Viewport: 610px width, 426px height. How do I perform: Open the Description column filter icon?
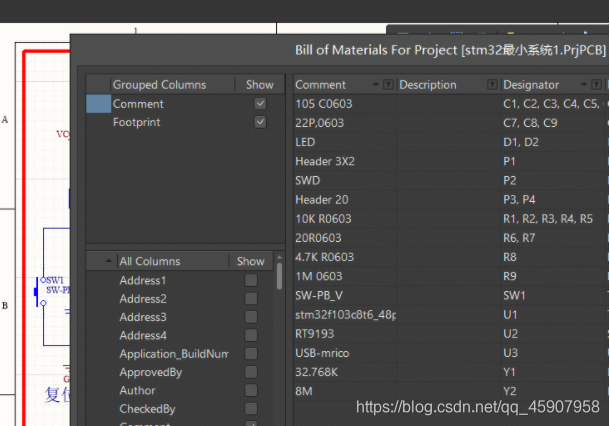click(x=492, y=84)
